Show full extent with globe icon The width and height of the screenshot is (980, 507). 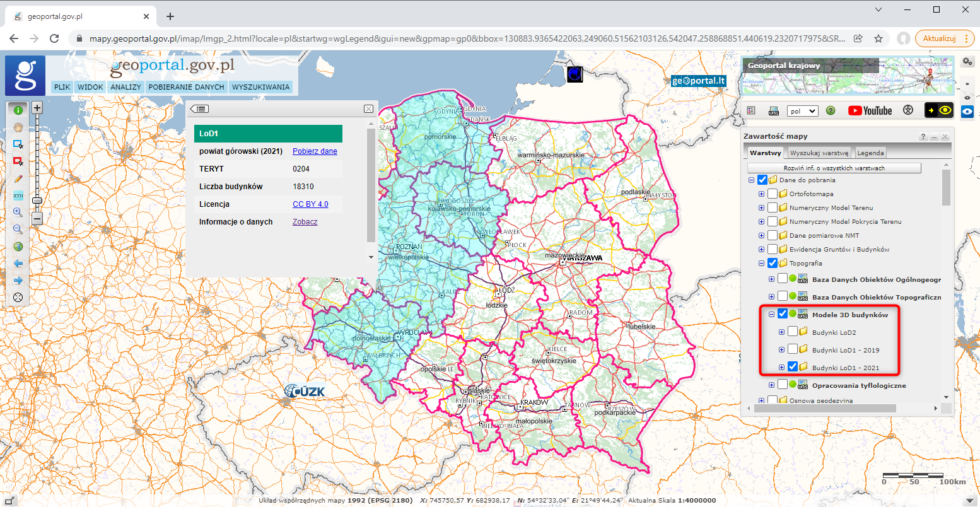click(x=18, y=247)
